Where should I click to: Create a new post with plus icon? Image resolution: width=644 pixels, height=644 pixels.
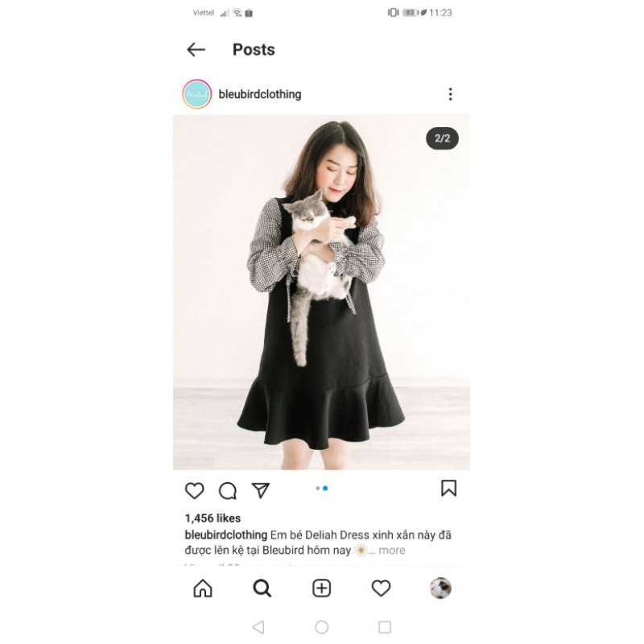(321, 588)
